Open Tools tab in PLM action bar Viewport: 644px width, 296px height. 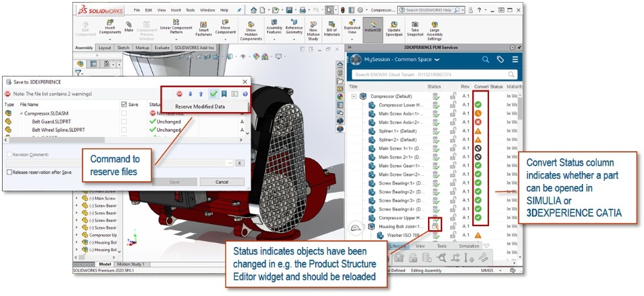[442, 246]
